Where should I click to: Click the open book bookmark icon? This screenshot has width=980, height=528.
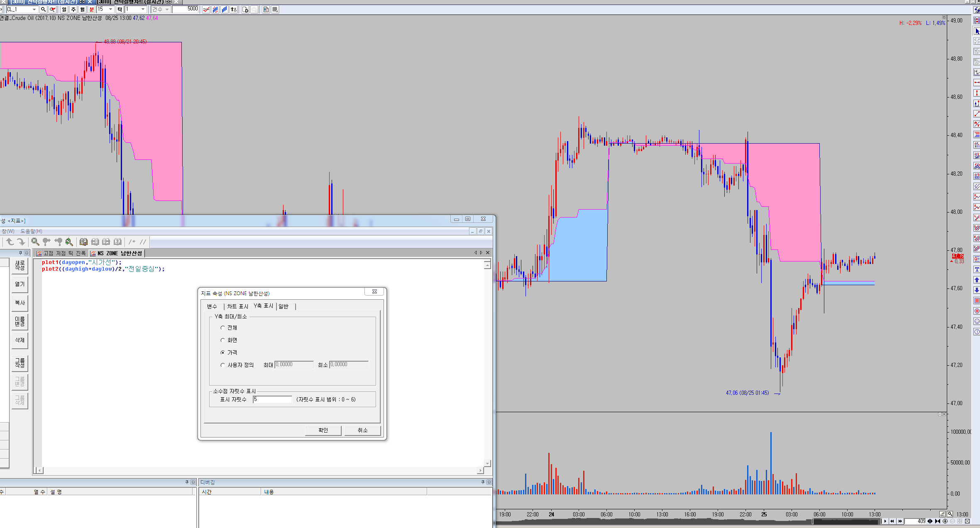pyautogui.click(x=83, y=242)
